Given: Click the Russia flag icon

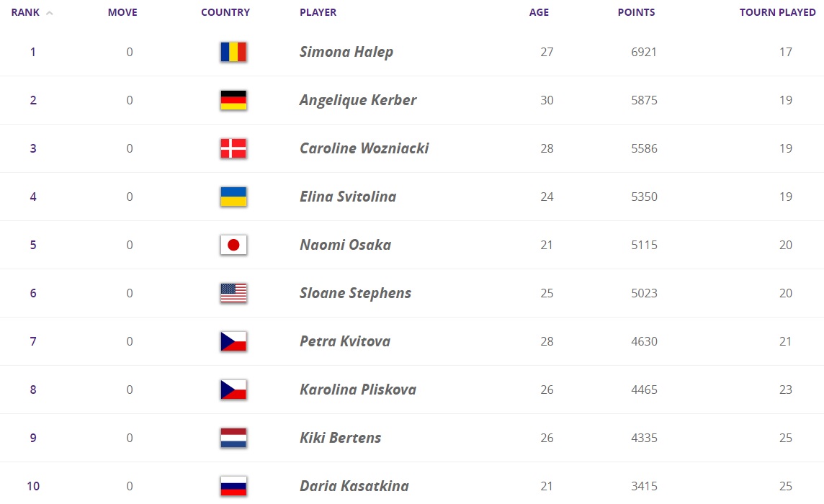Looking at the screenshot, I should pyautogui.click(x=233, y=486).
